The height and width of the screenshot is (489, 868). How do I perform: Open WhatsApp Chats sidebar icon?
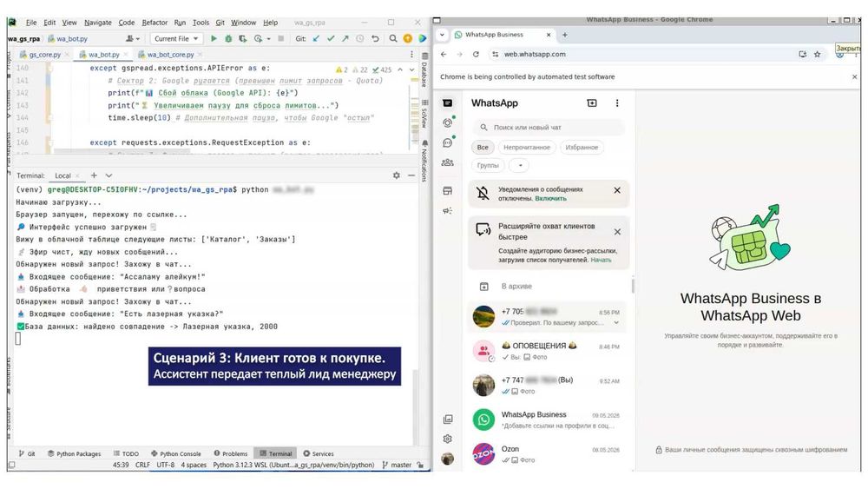tap(447, 103)
